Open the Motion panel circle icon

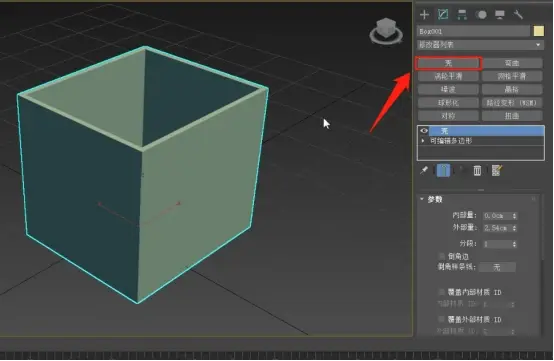coord(481,15)
